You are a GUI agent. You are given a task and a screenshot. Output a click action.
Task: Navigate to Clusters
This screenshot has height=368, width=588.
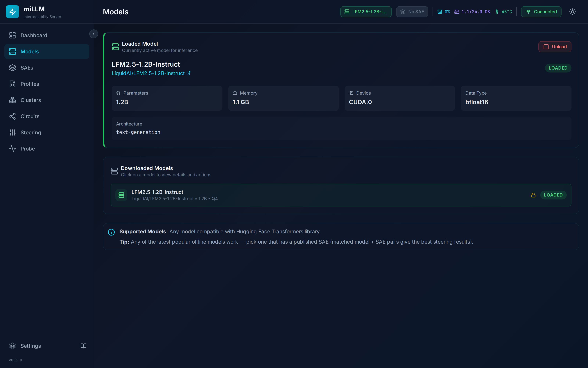tap(47, 100)
